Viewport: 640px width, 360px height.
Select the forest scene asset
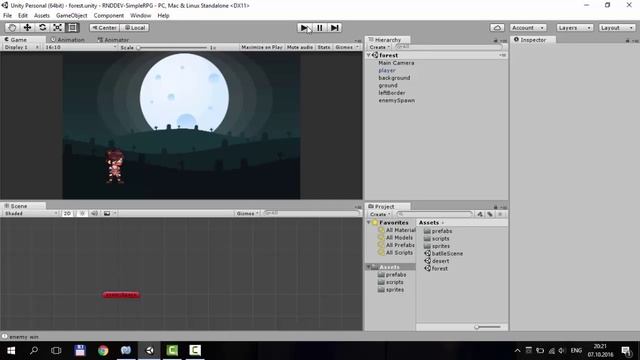tap(436, 269)
